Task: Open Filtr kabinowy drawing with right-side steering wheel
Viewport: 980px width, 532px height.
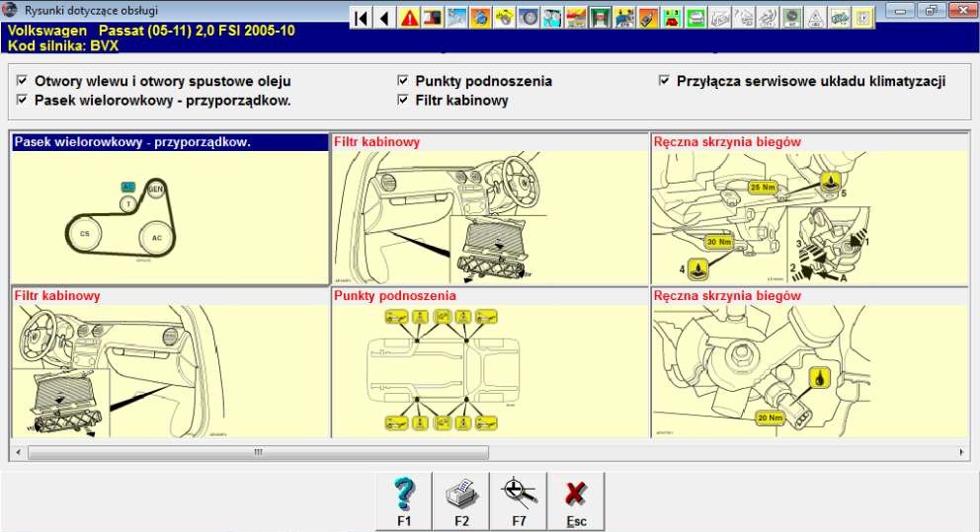Action: (x=490, y=209)
